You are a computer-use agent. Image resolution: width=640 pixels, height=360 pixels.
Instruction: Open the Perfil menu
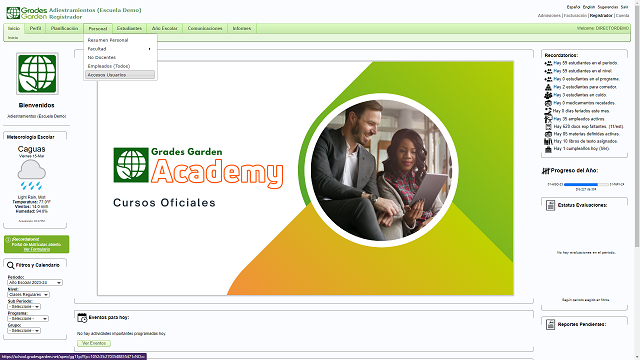click(36, 28)
